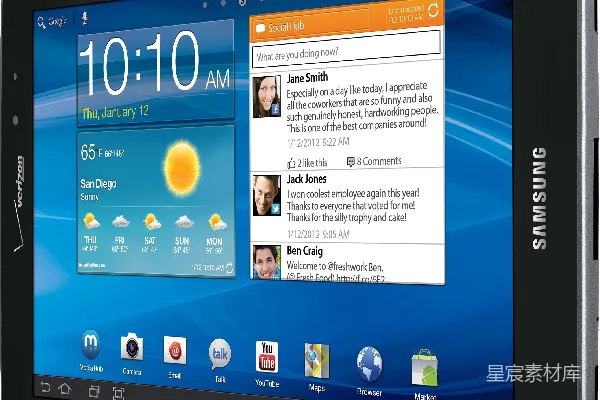
Task: Open Jack Jones's profile photo
Action: tap(267, 195)
